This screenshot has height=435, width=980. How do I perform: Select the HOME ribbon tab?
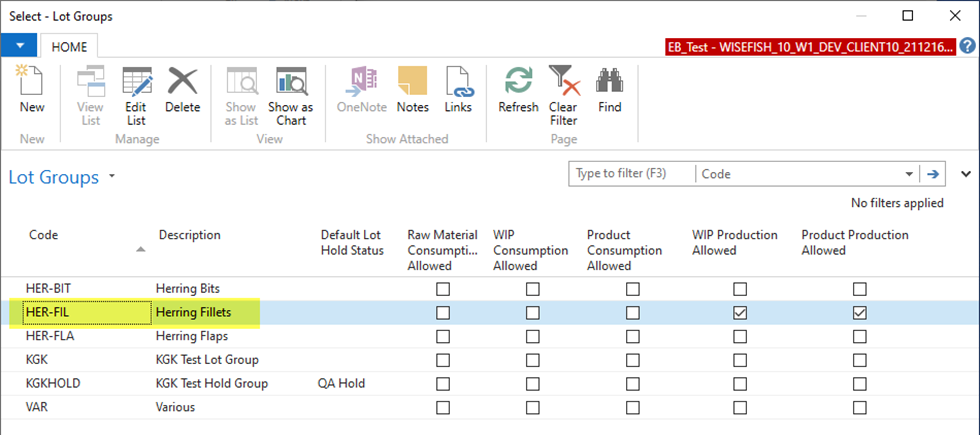click(69, 47)
